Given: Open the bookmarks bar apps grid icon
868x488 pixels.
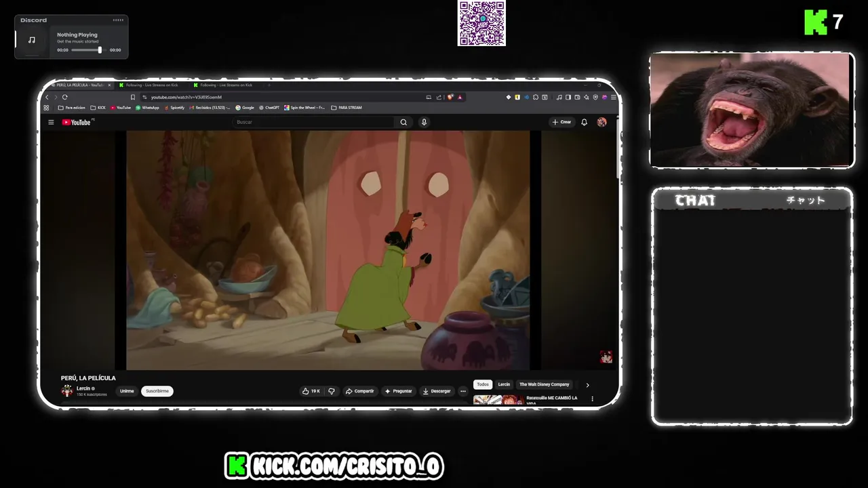Looking at the screenshot, I should click(x=46, y=108).
